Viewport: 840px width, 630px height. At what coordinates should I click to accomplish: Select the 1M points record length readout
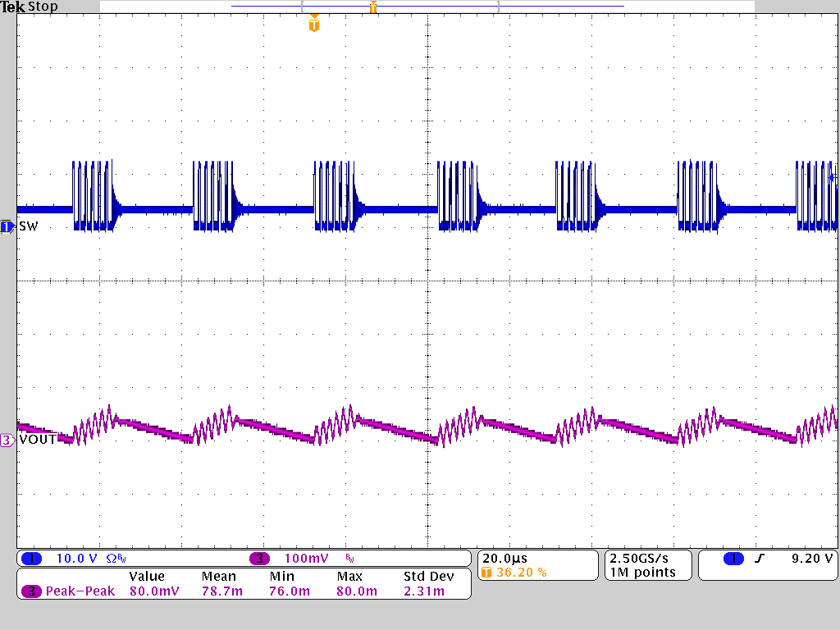pyautogui.click(x=645, y=571)
